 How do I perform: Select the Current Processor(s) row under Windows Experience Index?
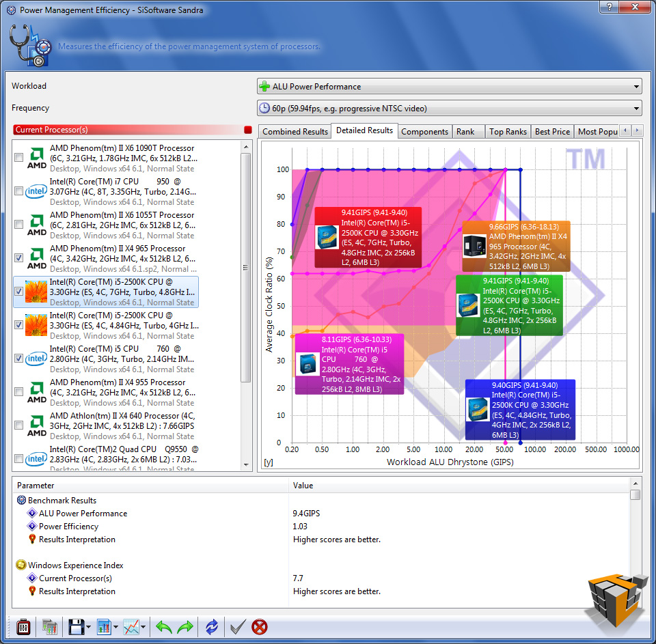tap(320, 578)
